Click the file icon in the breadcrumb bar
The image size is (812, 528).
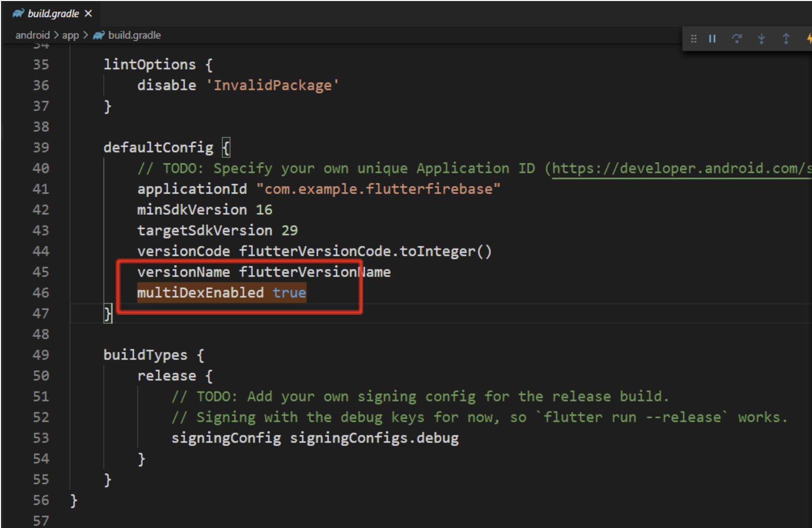pos(99,35)
